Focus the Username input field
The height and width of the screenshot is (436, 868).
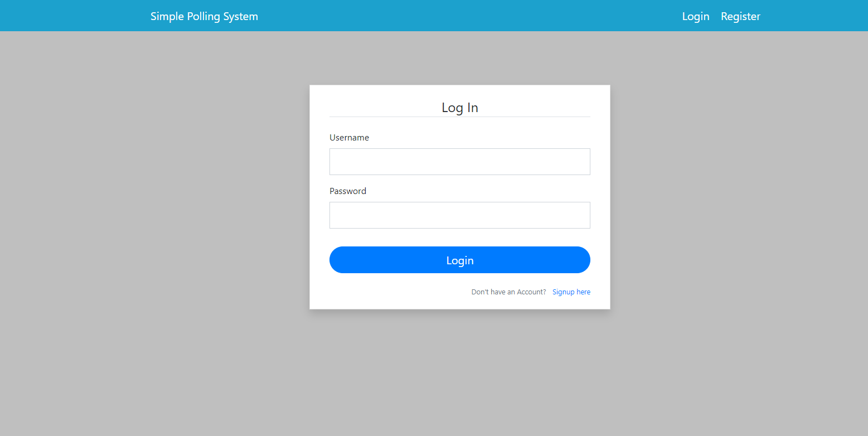pyautogui.click(x=460, y=162)
